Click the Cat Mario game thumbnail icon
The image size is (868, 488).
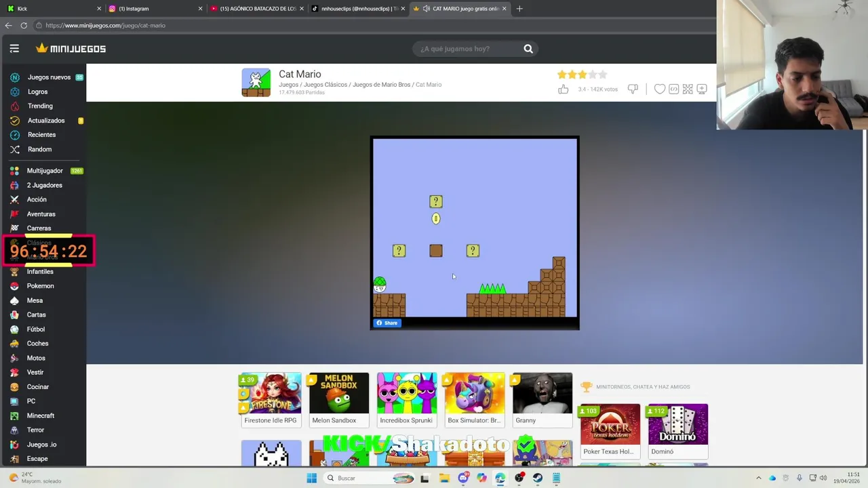tap(256, 83)
